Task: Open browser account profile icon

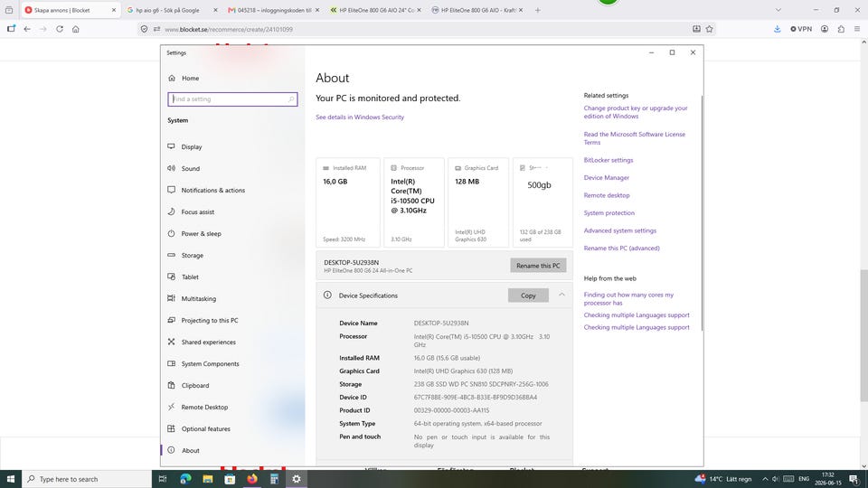Action: pos(825,29)
